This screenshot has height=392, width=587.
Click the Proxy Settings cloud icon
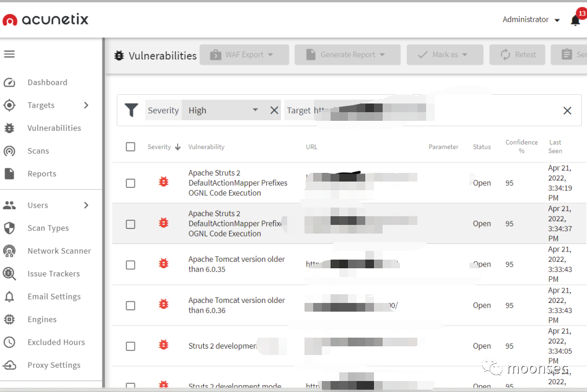pos(9,365)
